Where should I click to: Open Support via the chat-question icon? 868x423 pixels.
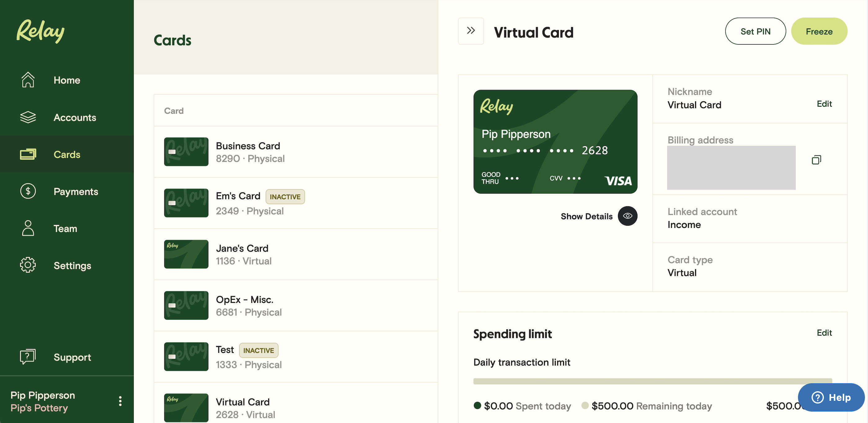point(28,357)
